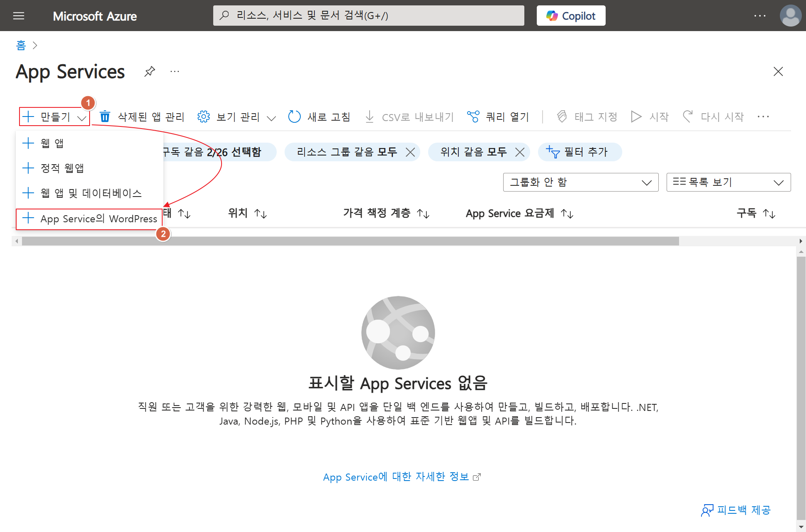Screen dimensions: 806x532
Task: Click 피드백 제공 link
Action: tap(736, 510)
